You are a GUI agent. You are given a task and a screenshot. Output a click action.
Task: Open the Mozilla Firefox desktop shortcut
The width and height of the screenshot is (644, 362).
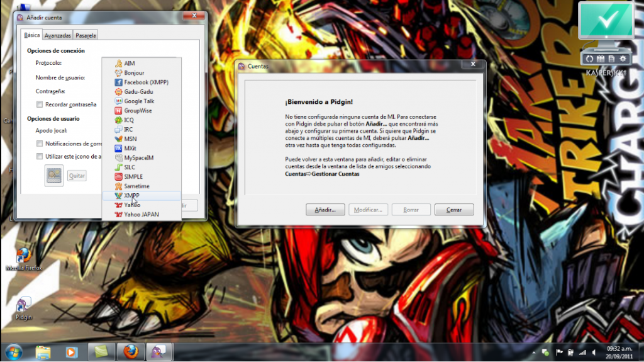(x=23, y=259)
